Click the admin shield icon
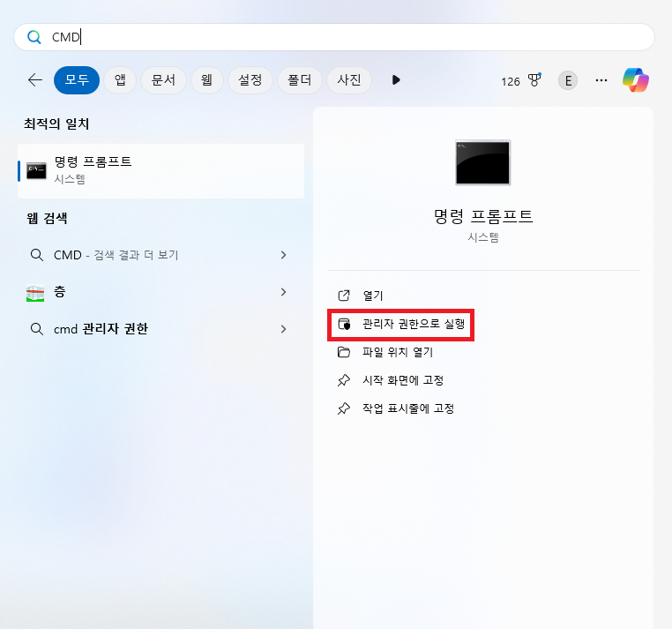This screenshot has width=672, height=629. click(x=344, y=324)
